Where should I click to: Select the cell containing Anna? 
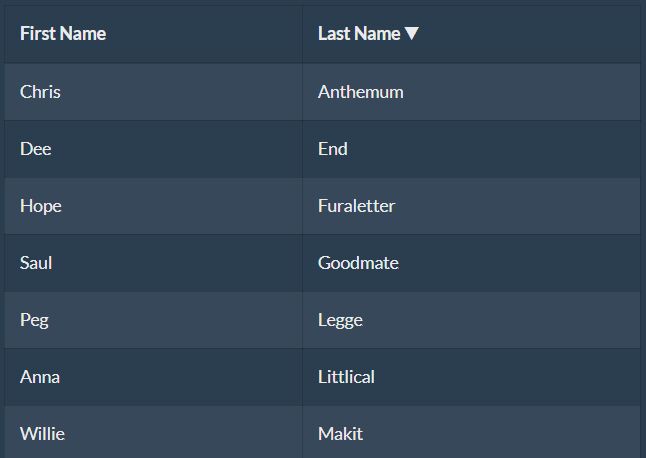pos(40,377)
